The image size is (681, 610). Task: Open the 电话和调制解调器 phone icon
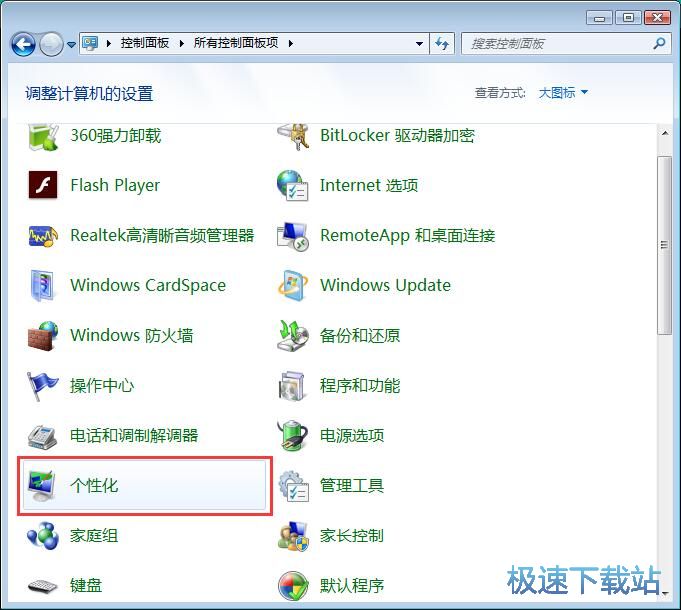point(43,436)
